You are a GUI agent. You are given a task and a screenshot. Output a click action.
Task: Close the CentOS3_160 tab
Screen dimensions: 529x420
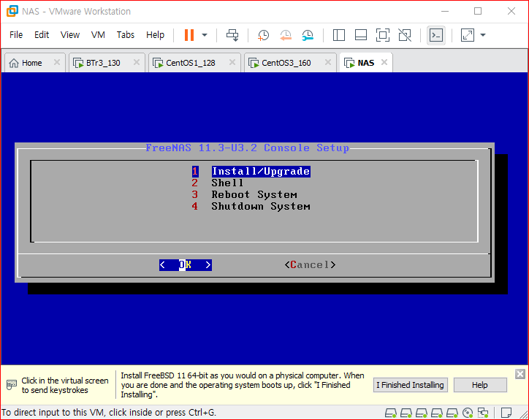(x=328, y=62)
